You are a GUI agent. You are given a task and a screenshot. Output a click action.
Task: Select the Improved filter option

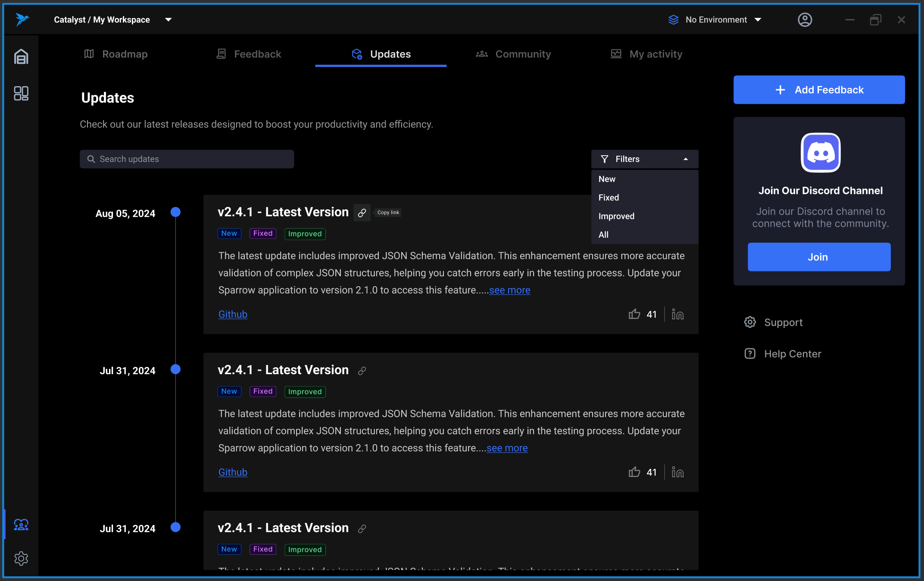pos(616,216)
